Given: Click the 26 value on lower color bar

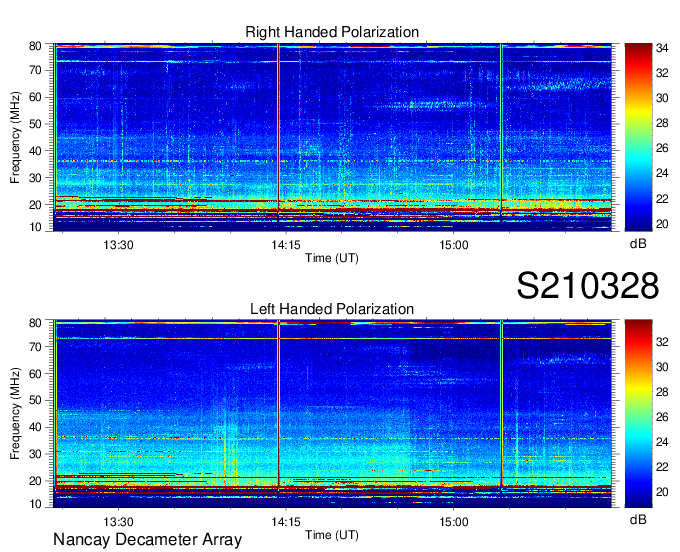Looking at the screenshot, I should pos(662,417).
